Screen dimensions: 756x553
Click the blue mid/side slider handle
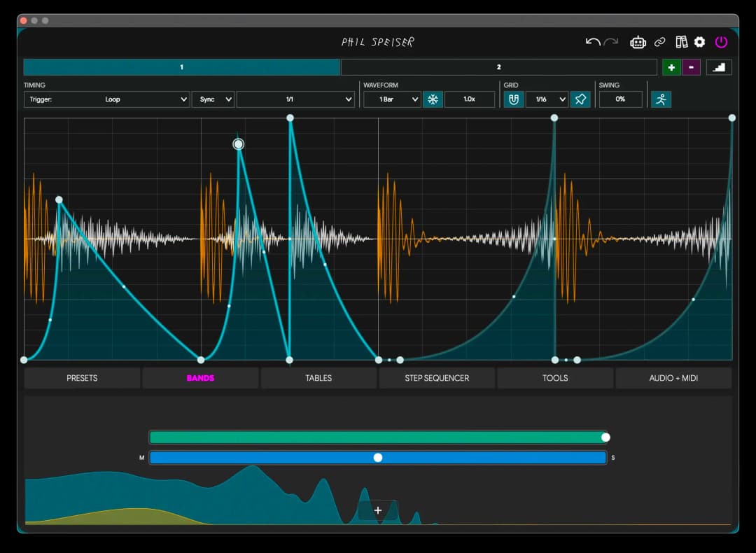(x=378, y=457)
